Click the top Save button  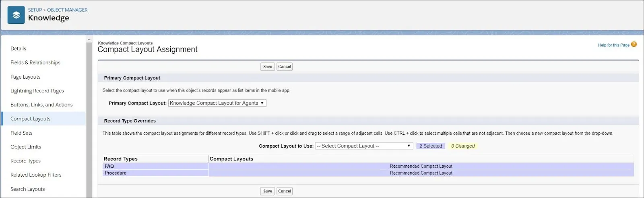tap(268, 67)
